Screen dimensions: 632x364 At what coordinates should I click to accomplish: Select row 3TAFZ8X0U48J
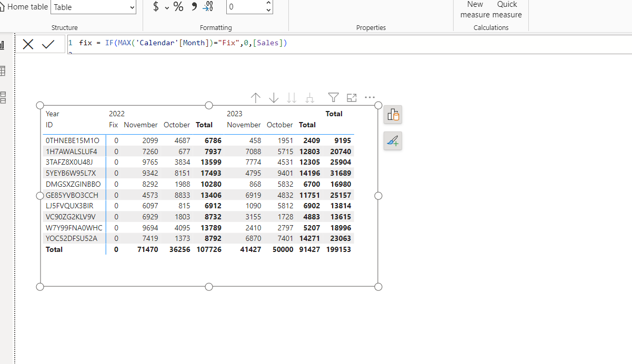(x=71, y=162)
